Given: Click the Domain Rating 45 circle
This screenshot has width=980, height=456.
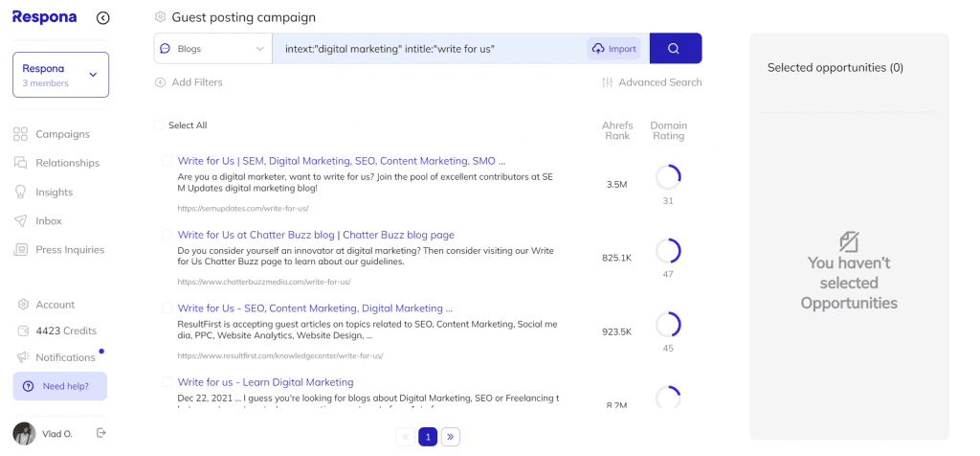Looking at the screenshot, I should [668, 325].
